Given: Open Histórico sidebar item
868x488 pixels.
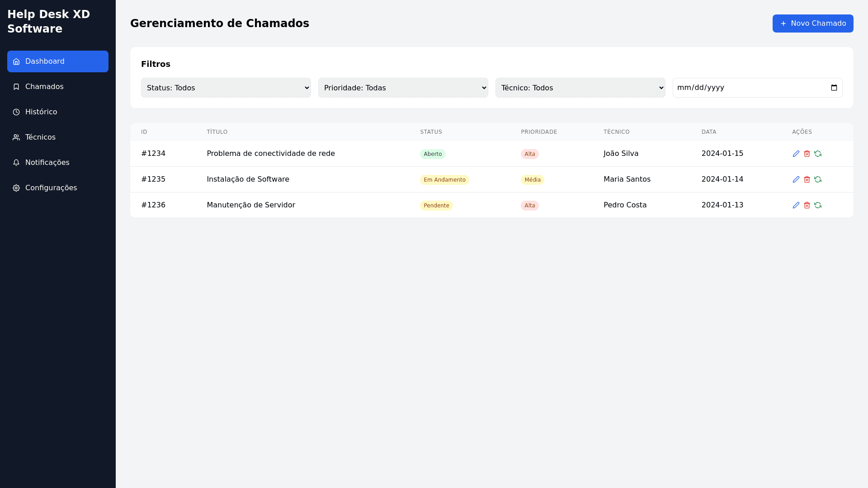Looking at the screenshot, I should click(x=41, y=112).
